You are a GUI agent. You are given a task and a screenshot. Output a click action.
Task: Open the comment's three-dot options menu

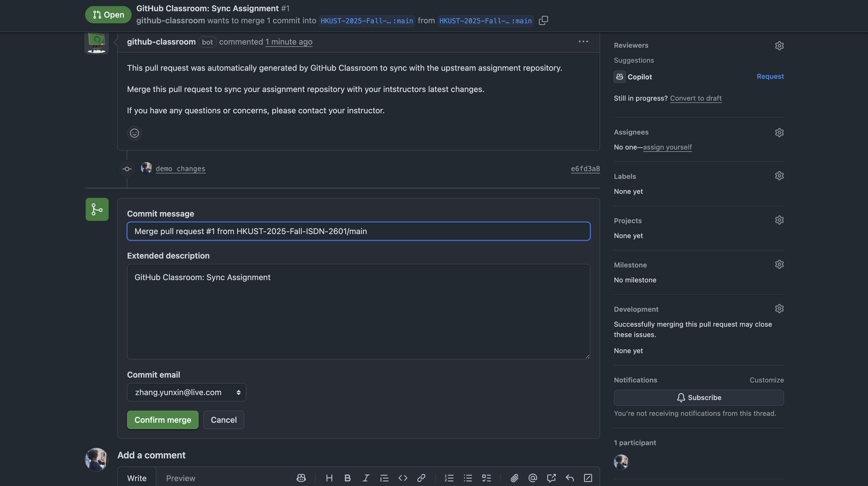tap(583, 41)
